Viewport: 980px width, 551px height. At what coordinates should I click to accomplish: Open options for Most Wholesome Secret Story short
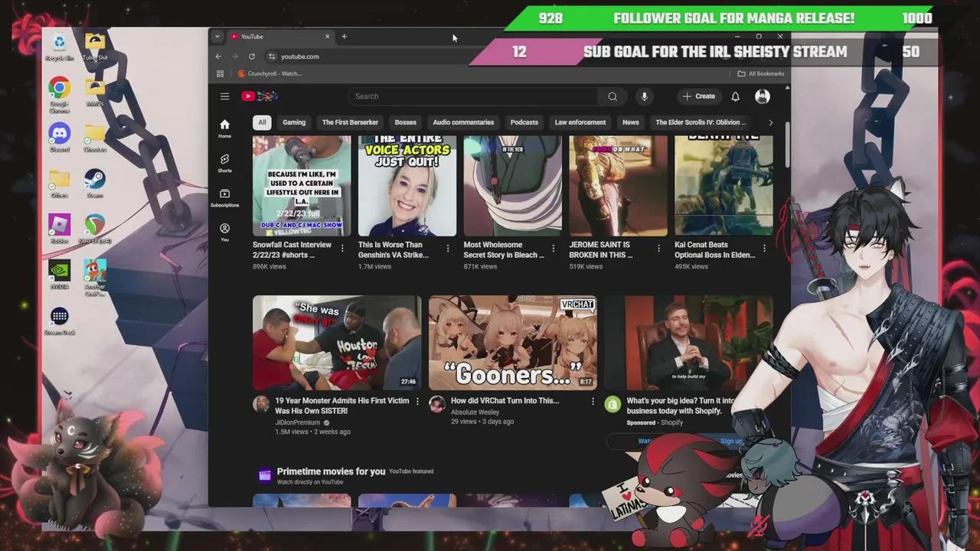tap(553, 248)
